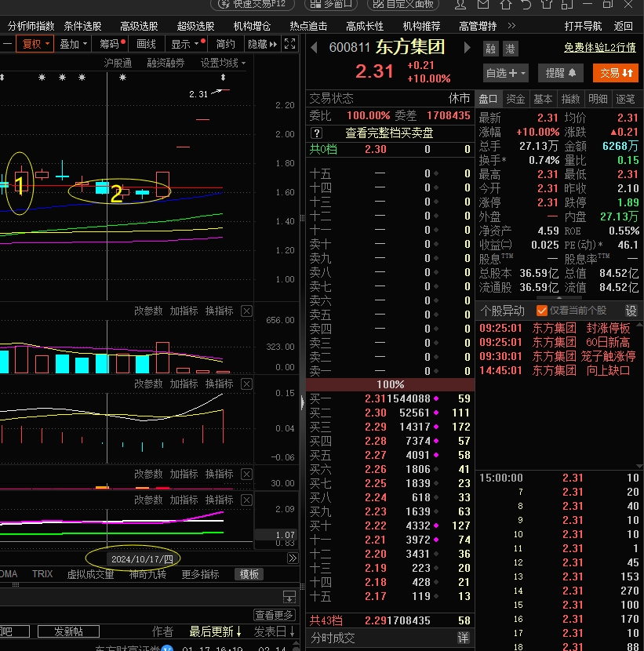Image resolution: width=644 pixels, height=651 pixels.
Task: Open the 自选+ watchlist dropdown
Action: pyautogui.click(x=506, y=73)
